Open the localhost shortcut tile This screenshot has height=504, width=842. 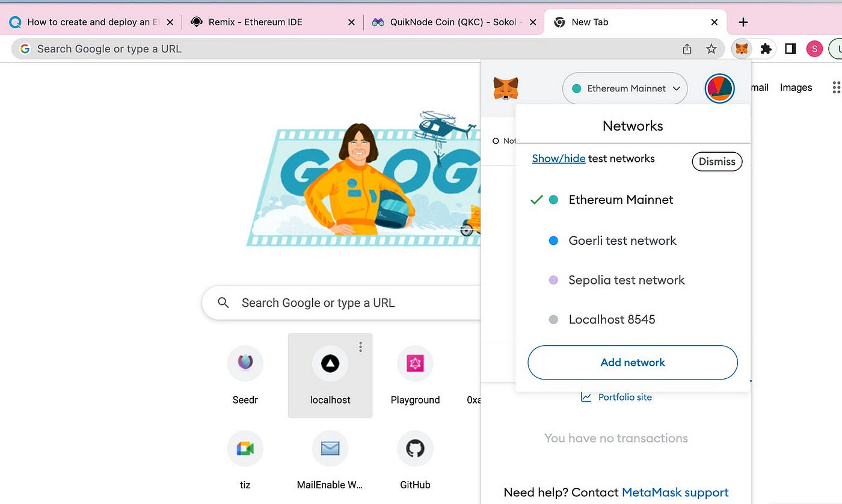click(330, 375)
